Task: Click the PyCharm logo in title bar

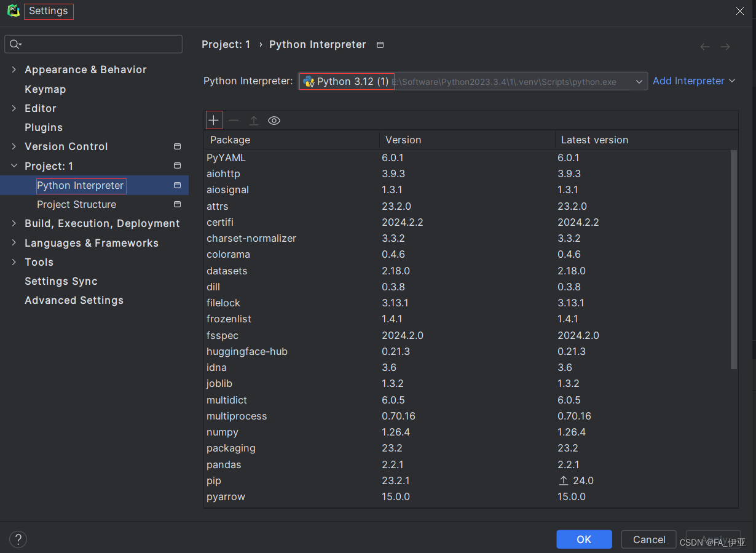Action: (14, 11)
